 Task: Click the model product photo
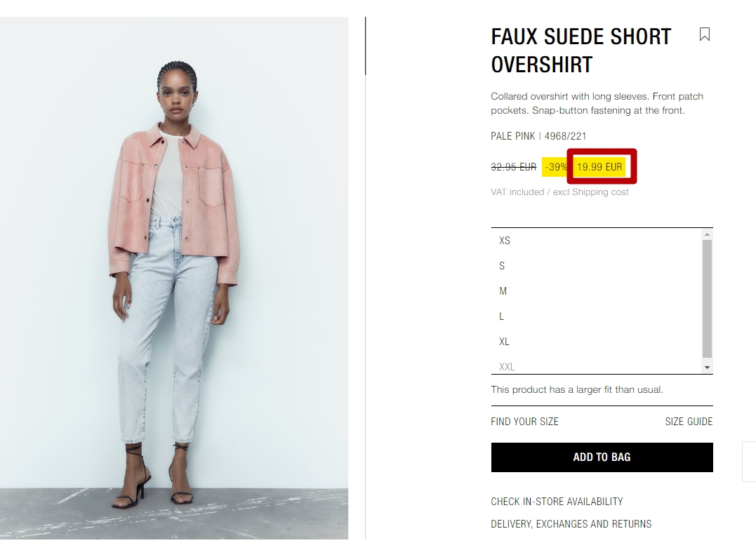click(x=174, y=278)
